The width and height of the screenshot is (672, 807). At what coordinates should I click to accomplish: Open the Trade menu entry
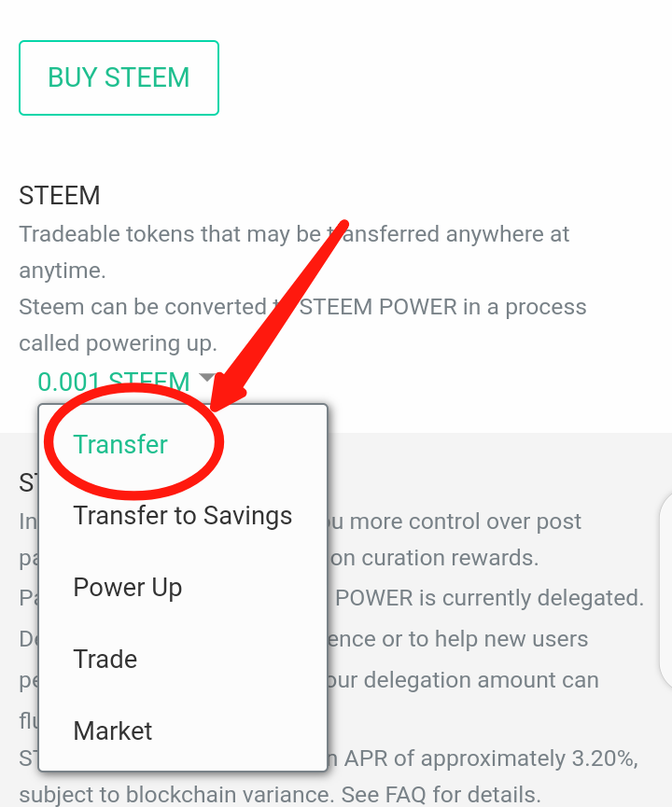pos(105,660)
